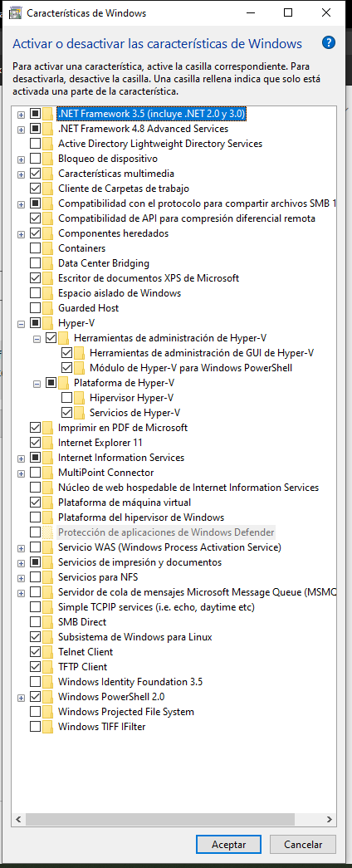Screen dimensions: 352x868
Task: Expand Componentes heredados node
Action: [21, 234]
